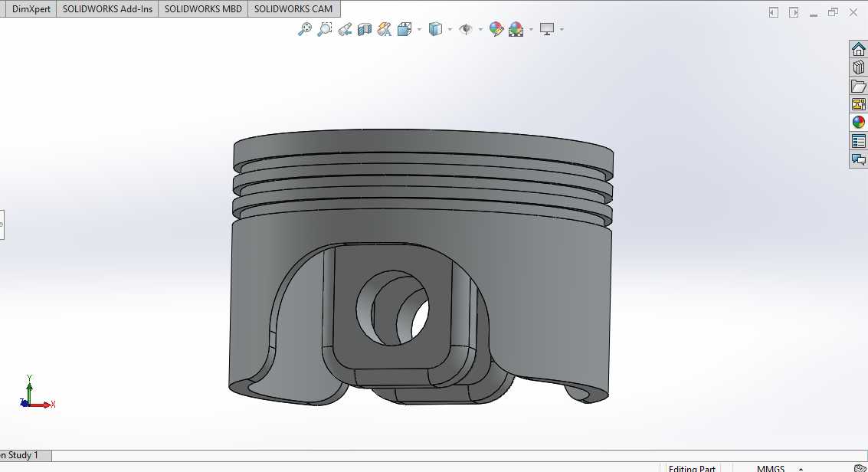The image size is (868, 472).
Task: Click the Edit Appearance icon
Action: (496, 29)
